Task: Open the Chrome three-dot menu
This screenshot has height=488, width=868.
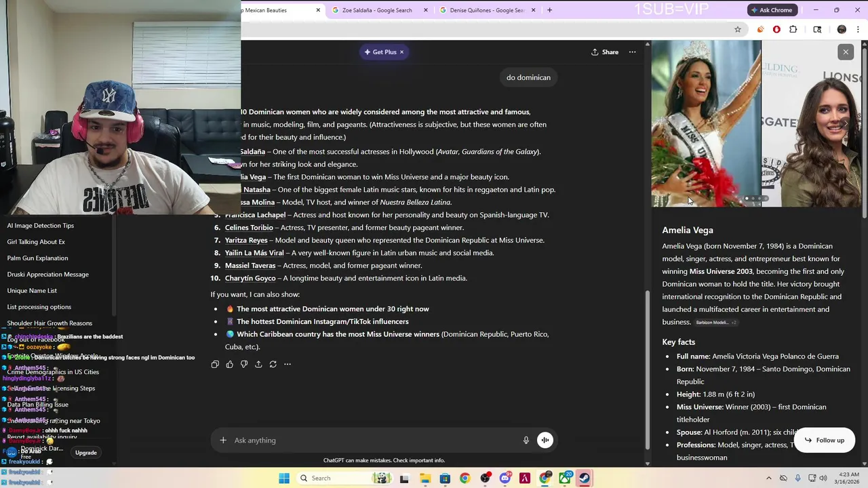Action: [x=859, y=29]
